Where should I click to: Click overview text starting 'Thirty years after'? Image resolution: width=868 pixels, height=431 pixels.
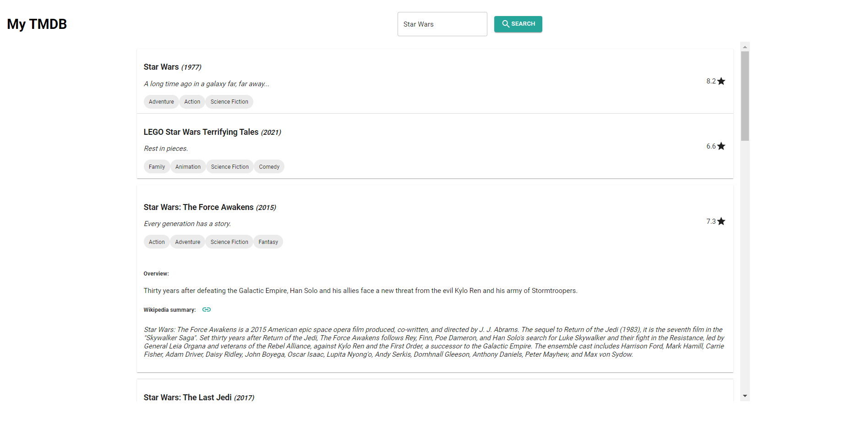(360, 291)
